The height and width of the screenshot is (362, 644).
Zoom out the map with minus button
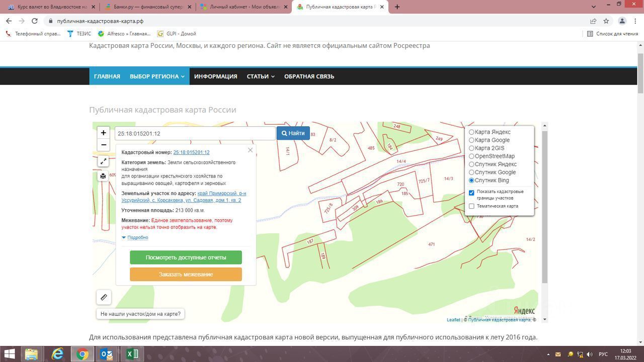tap(103, 145)
